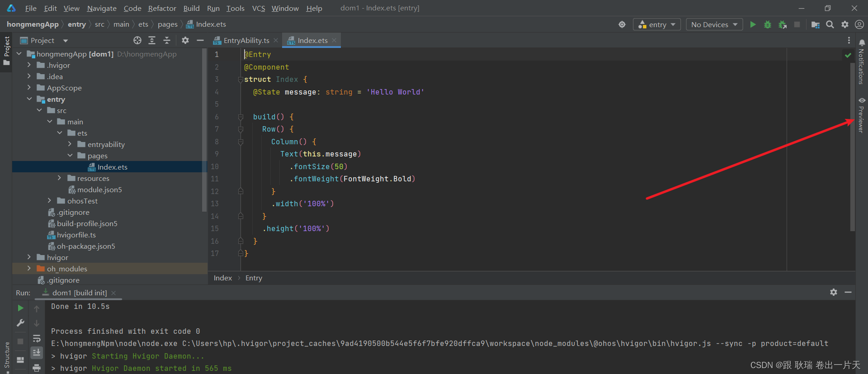The image size is (868, 374).
Task: Fold the Row() block at line 7
Action: point(241,129)
